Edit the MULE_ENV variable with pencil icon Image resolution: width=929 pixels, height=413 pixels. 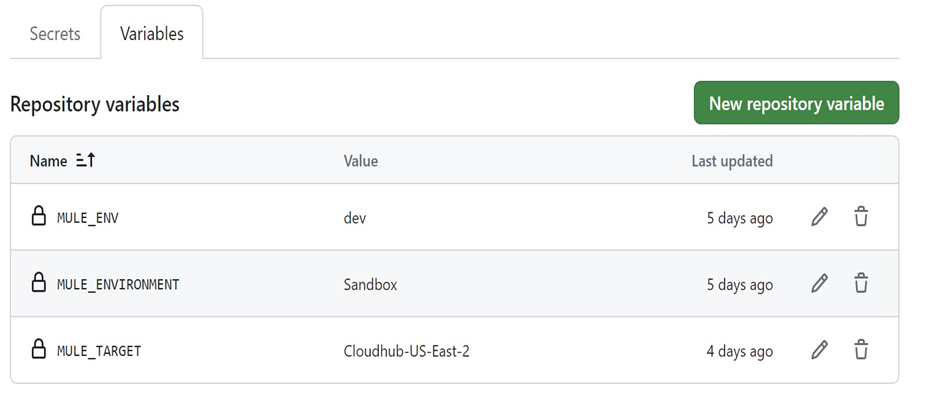(819, 217)
